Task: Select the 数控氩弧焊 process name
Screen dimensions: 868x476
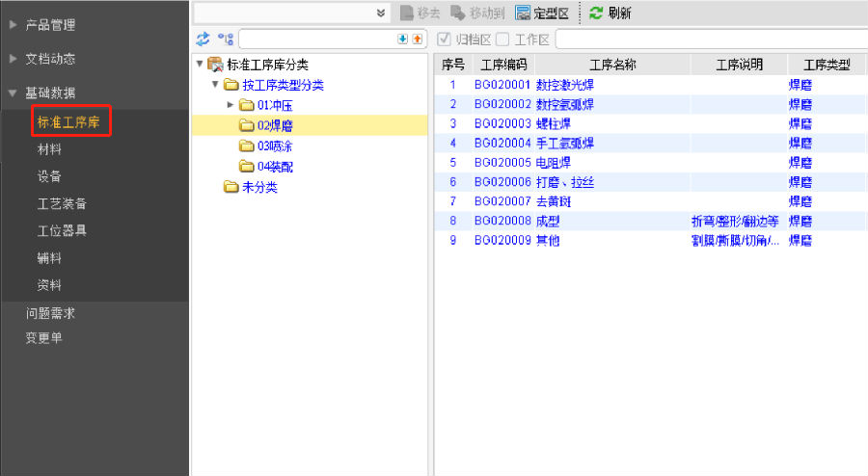Action: [564, 104]
